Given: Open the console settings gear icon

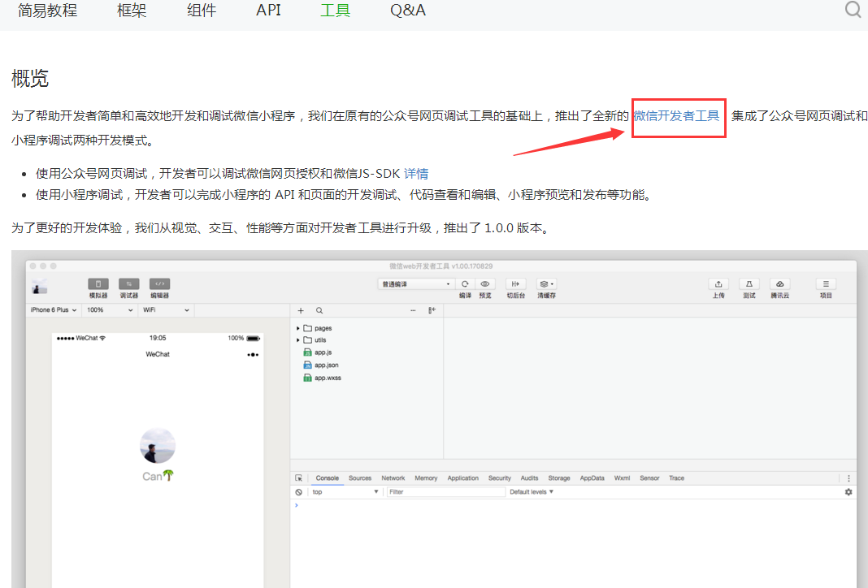Looking at the screenshot, I should (848, 491).
